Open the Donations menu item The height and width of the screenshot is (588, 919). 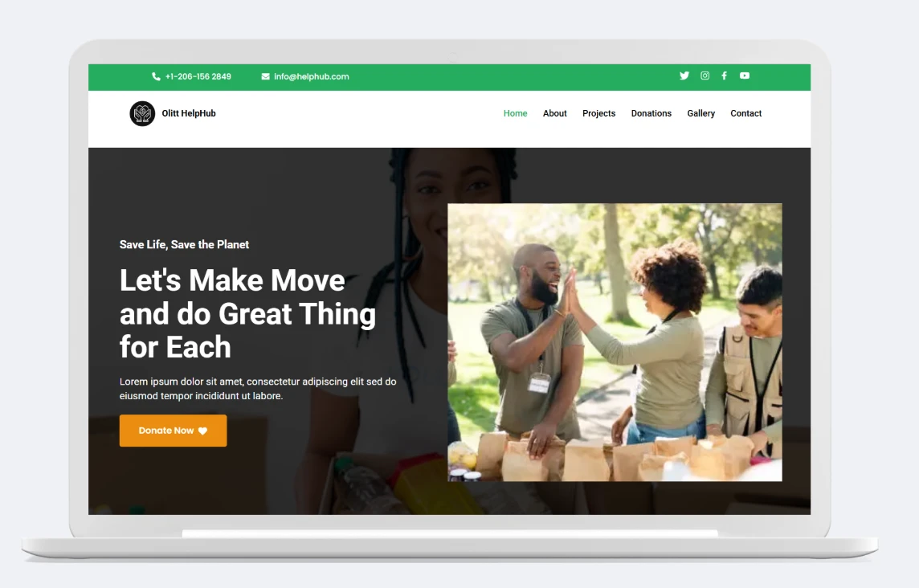651,113
